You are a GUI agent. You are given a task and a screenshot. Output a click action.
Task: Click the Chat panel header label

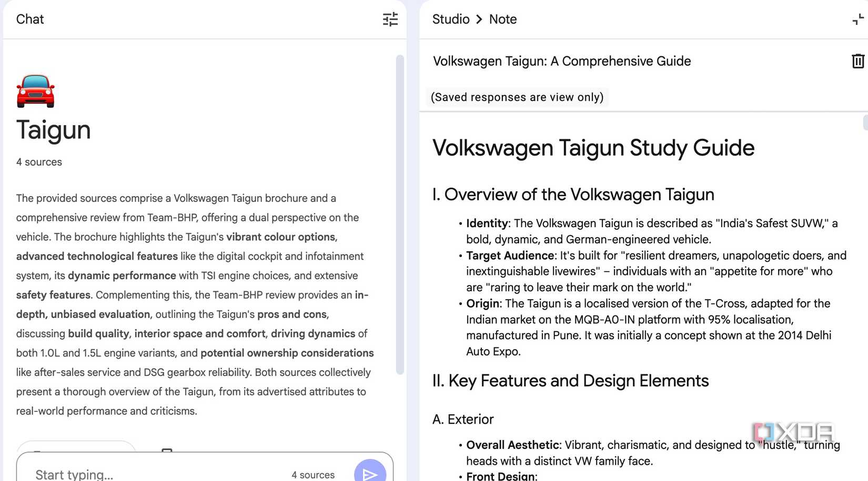[x=29, y=19]
